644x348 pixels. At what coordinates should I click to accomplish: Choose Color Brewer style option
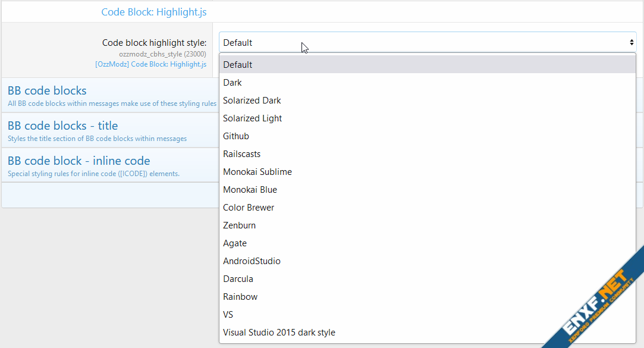249,208
